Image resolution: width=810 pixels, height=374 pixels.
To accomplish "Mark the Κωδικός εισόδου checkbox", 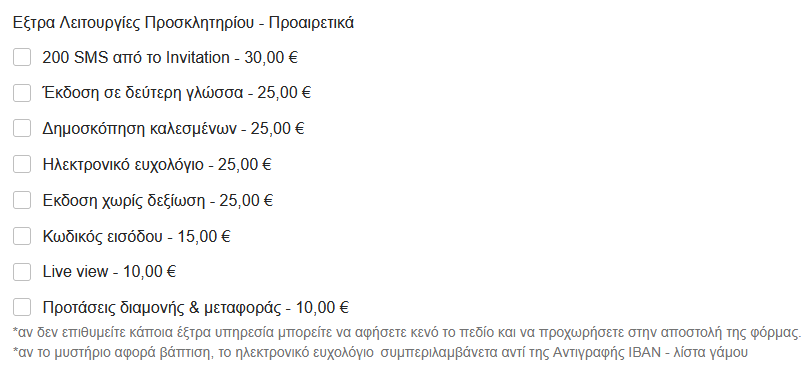I will pos(22,236).
